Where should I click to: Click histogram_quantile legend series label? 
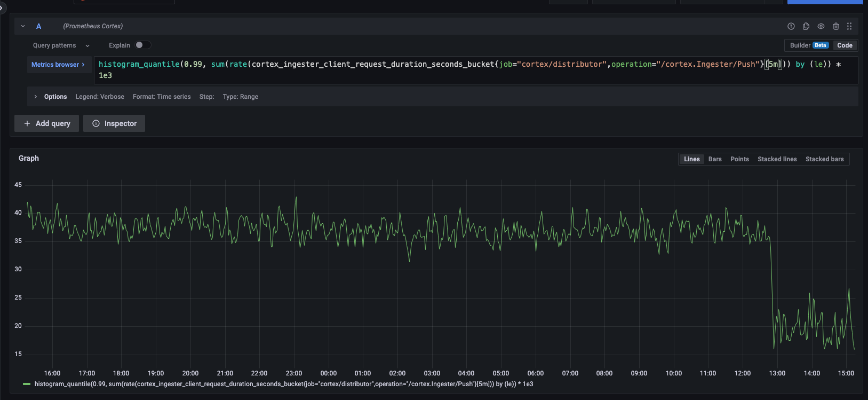click(x=284, y=384)
